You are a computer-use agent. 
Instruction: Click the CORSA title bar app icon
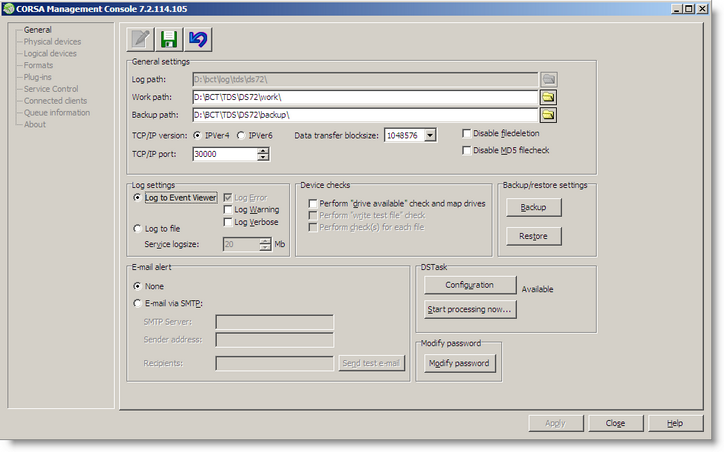[8, 8]
